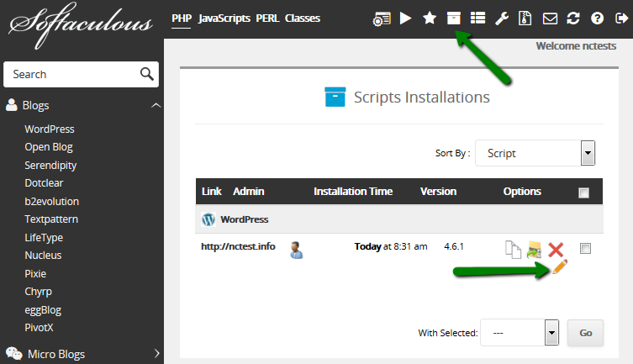633x364 pixels.
Task: Click the Today at 8:31 am text
Action: [x=391, y=246]
